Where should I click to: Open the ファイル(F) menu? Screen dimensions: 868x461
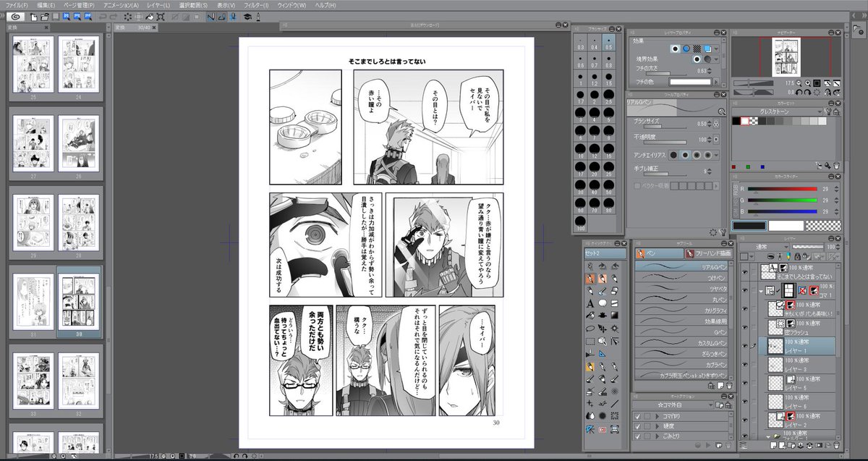(x=17, y=5)
